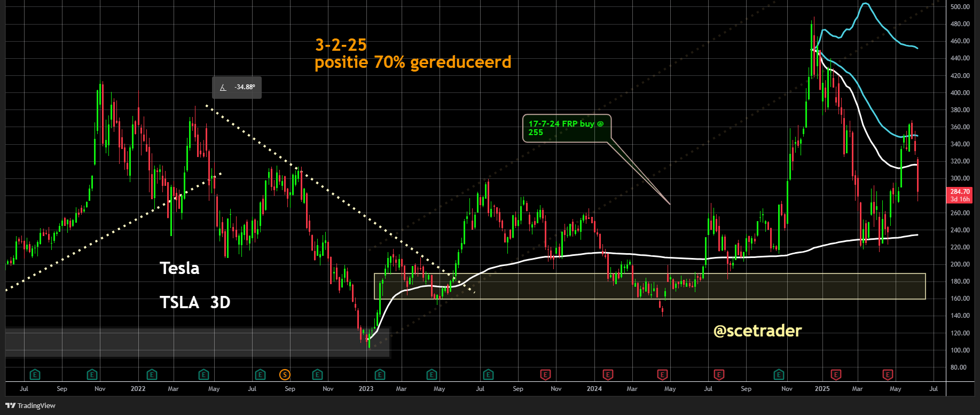Open the green earnings marker just after the 2023 label

pyautogui.click(x=380, y=374)
